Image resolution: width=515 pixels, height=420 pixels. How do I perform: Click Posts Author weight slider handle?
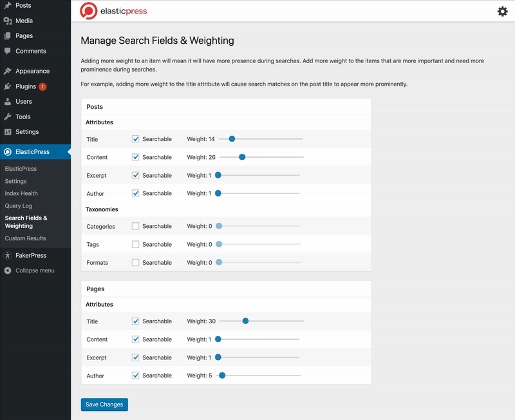(x=218, y=193)
